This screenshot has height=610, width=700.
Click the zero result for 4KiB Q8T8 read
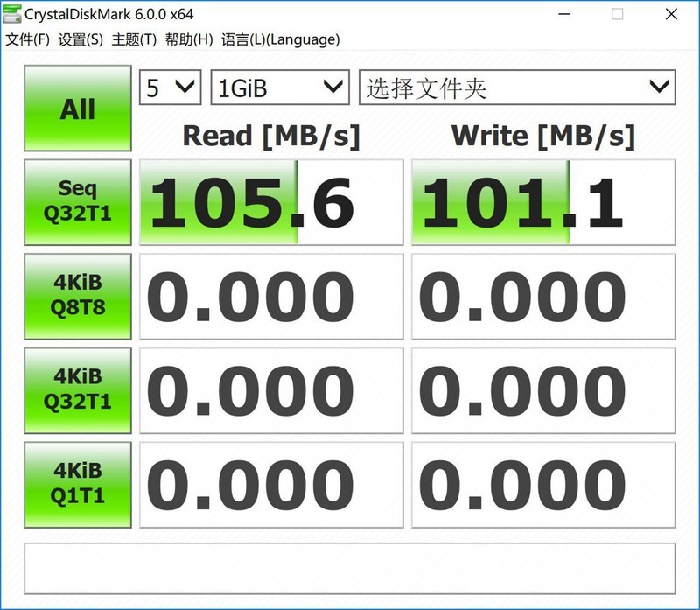[271, 296]
